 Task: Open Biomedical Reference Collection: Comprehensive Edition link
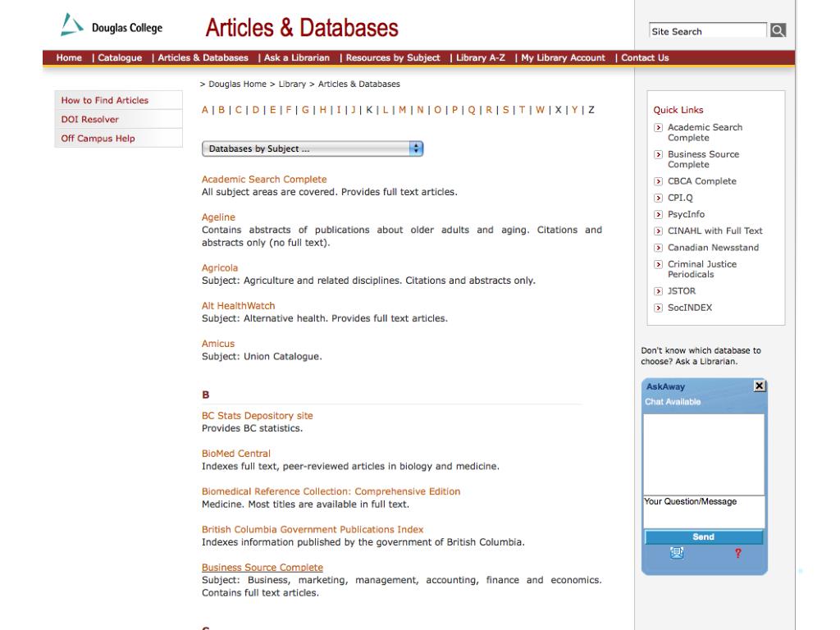tap(331, 492)
